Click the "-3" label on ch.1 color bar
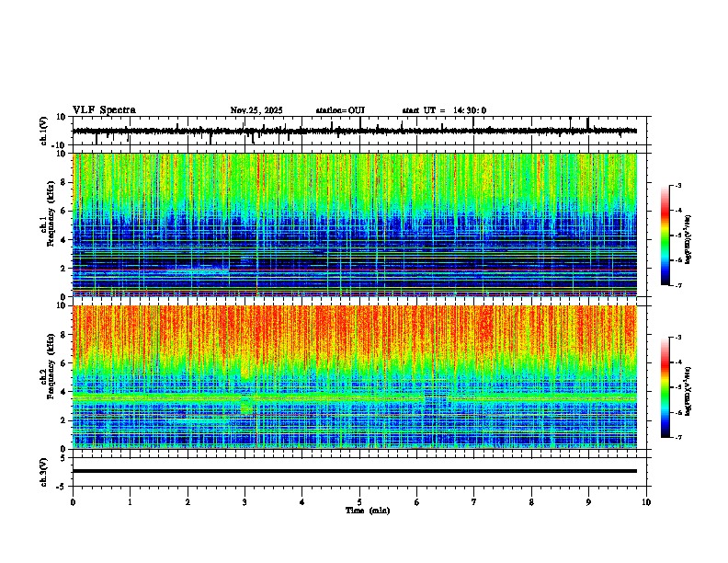The height and width of the screenshot is (563, 728). coord(677,186)
